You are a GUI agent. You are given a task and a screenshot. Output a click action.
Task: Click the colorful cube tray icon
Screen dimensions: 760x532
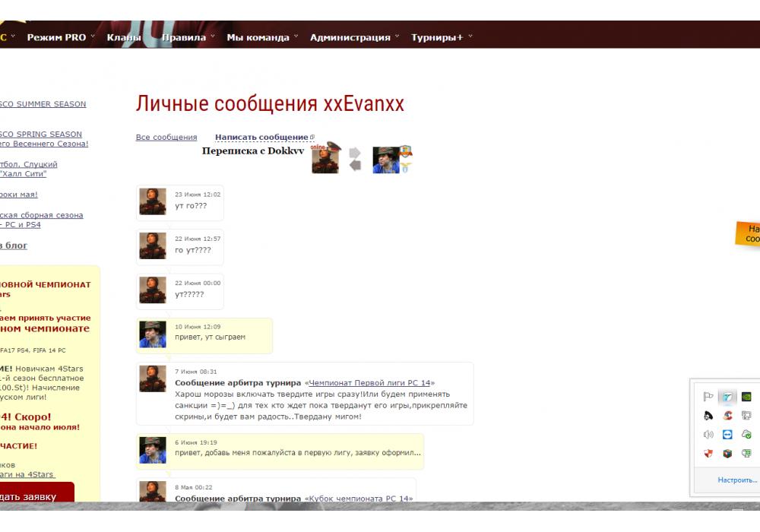click(727, 454)
